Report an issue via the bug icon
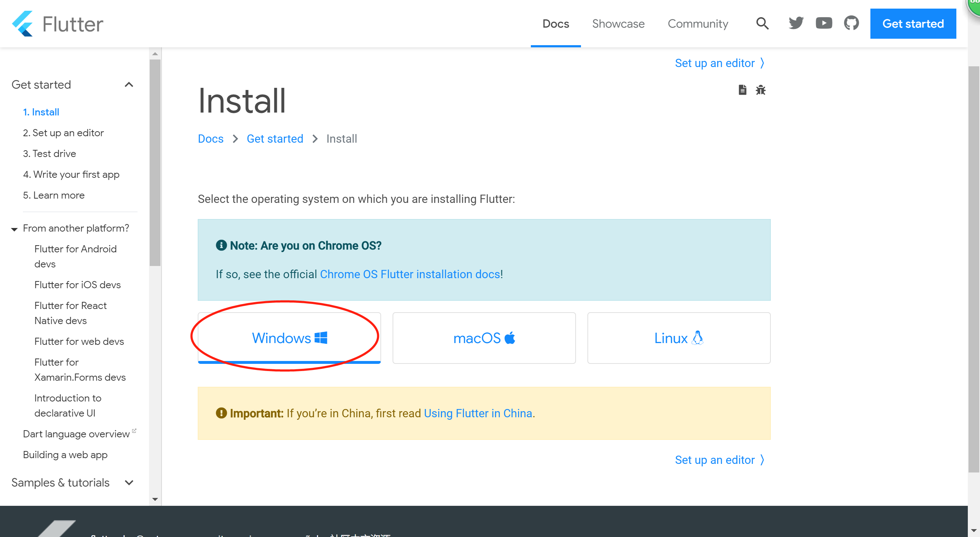The width and height of the screenshot is (980, 537). click(x=760, y=90)
